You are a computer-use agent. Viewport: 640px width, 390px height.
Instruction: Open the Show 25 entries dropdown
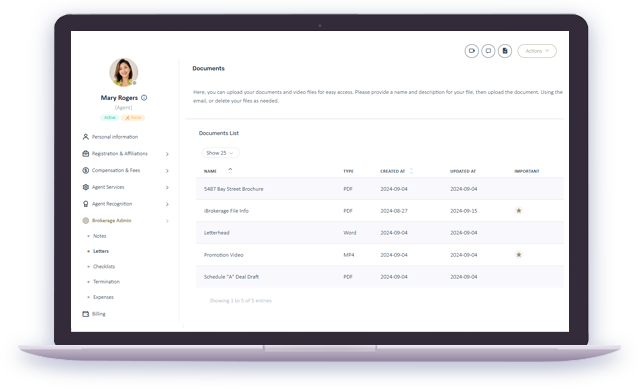(x=220, y=153)
